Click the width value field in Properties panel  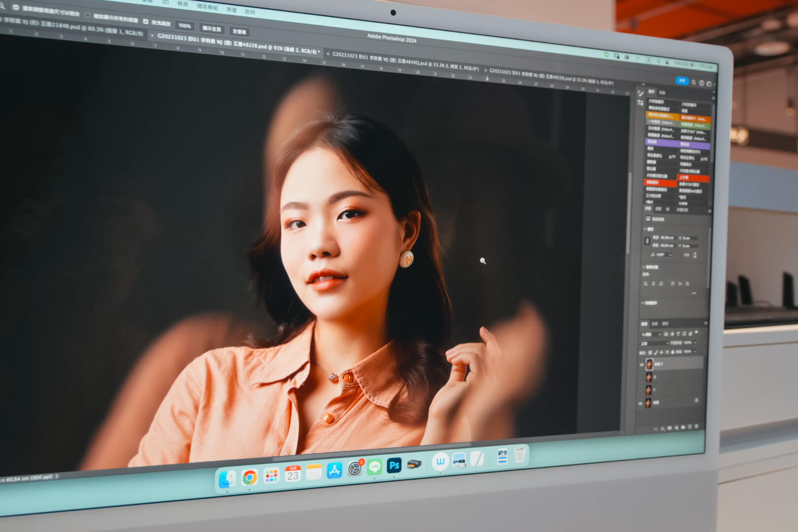click(x=667, y=237)
